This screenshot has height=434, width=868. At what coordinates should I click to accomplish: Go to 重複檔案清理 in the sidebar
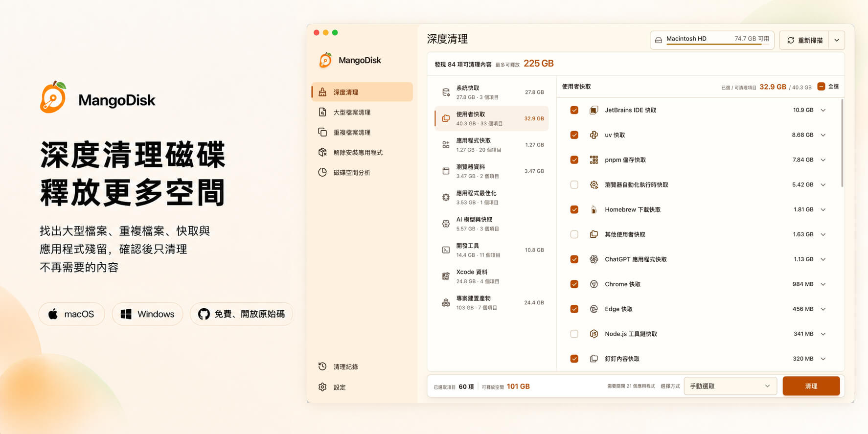[362, 132]
